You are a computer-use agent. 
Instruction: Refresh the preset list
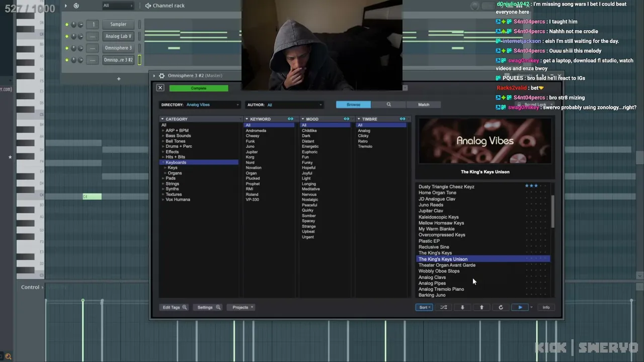pos(501,307)
